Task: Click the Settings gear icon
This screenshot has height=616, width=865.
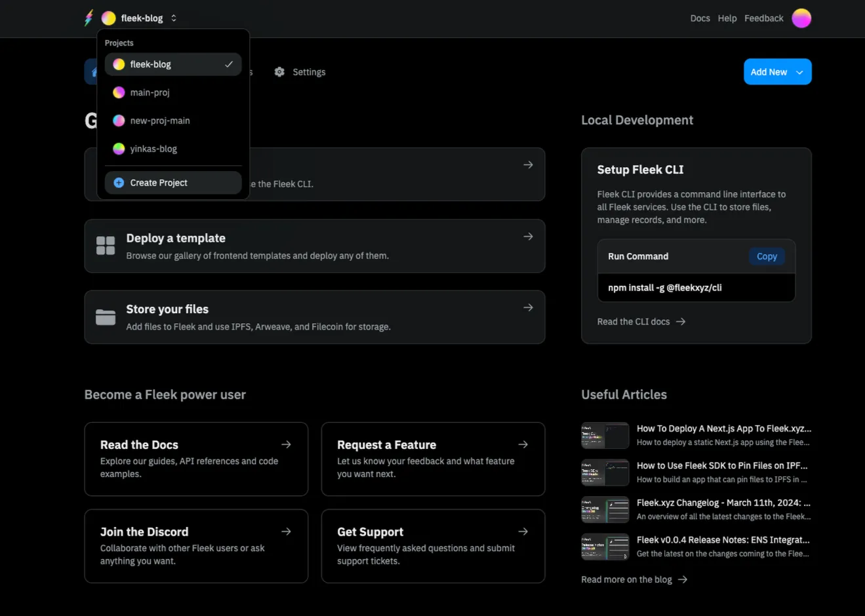Action: 279,72
